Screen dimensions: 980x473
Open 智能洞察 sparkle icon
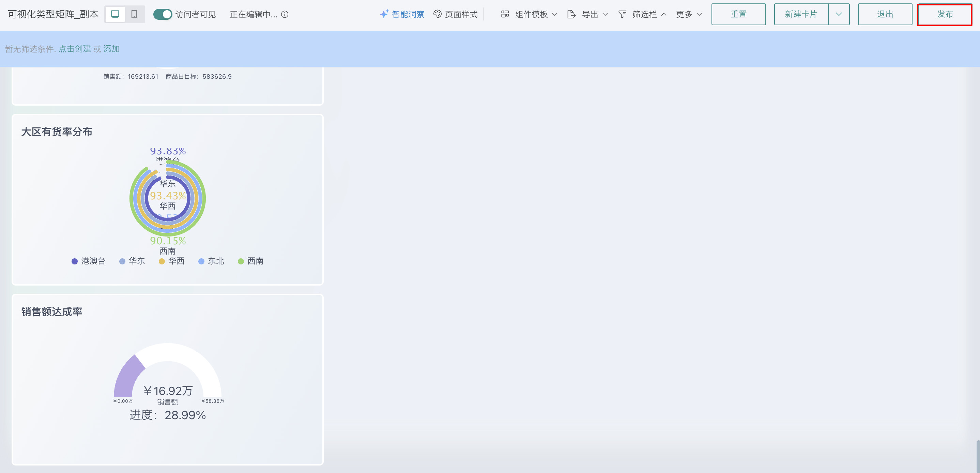coord(384,14)
